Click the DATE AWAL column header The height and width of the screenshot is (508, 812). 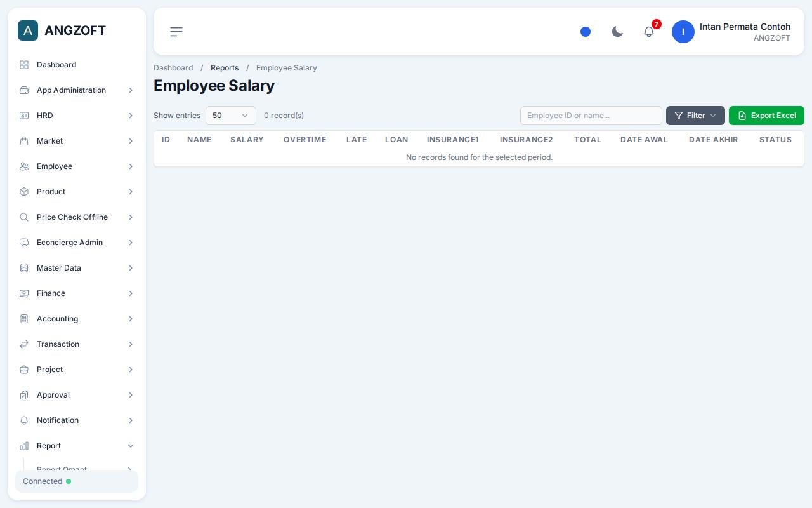(x=644, y=140)
